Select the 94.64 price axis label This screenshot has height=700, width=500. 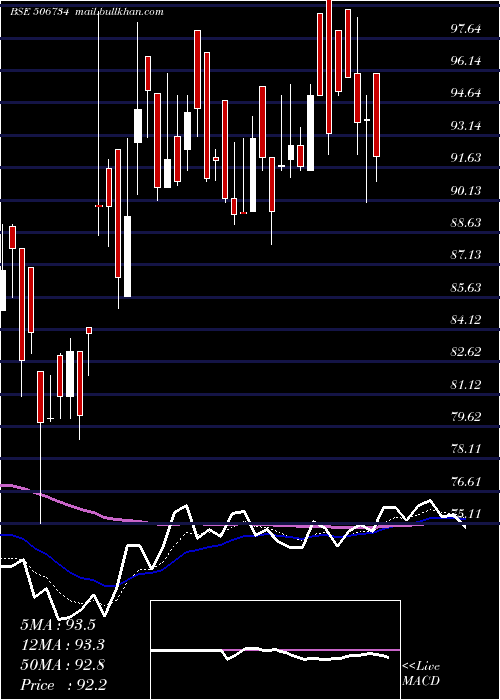(466, 93)
